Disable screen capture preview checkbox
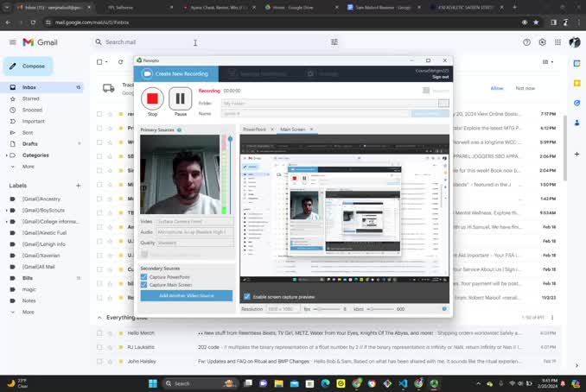Viewport: 586px width, 392px height. click(x=246, y=296)
